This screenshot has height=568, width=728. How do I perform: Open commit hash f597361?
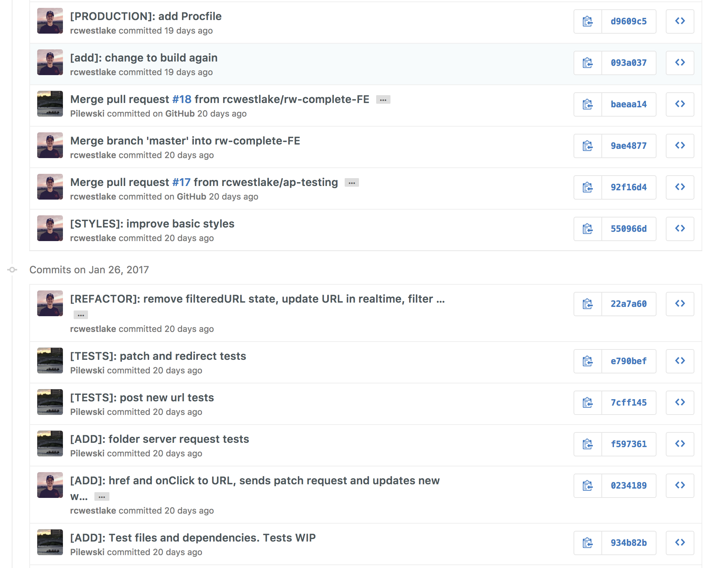pyautogui.click(x=629, y=444)
